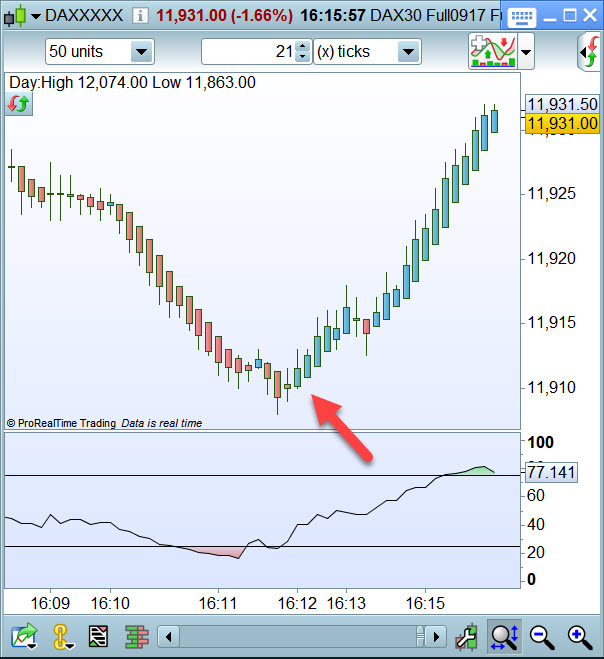The image size is (604, 659).
Task: Click the DAXXXXX instrument name
Action: (x=84, y=16)
